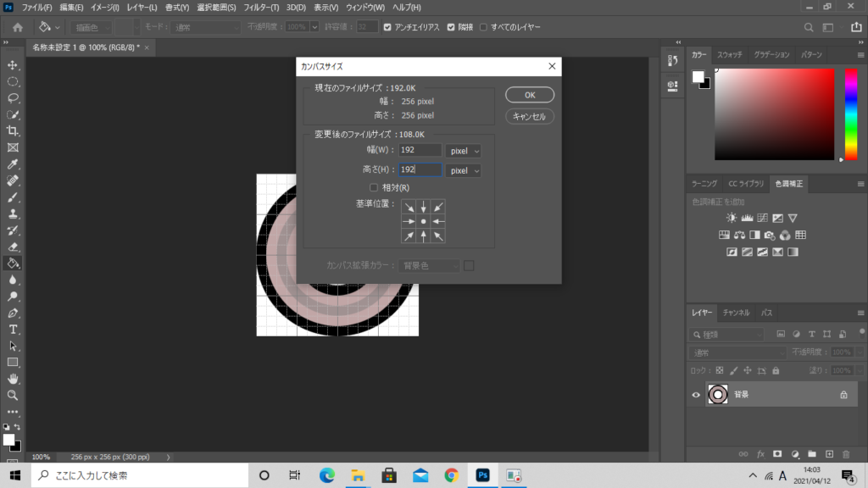Select the Crop tool

(13, 131)
